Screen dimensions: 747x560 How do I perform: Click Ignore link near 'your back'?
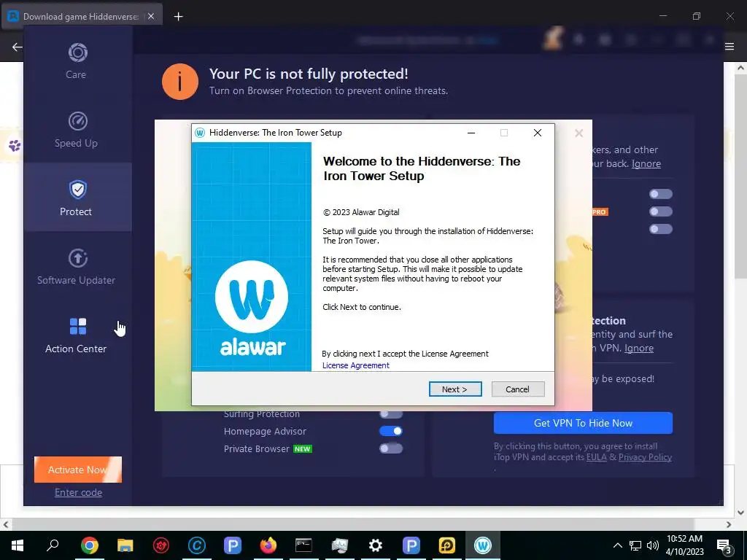coord(646,163)
